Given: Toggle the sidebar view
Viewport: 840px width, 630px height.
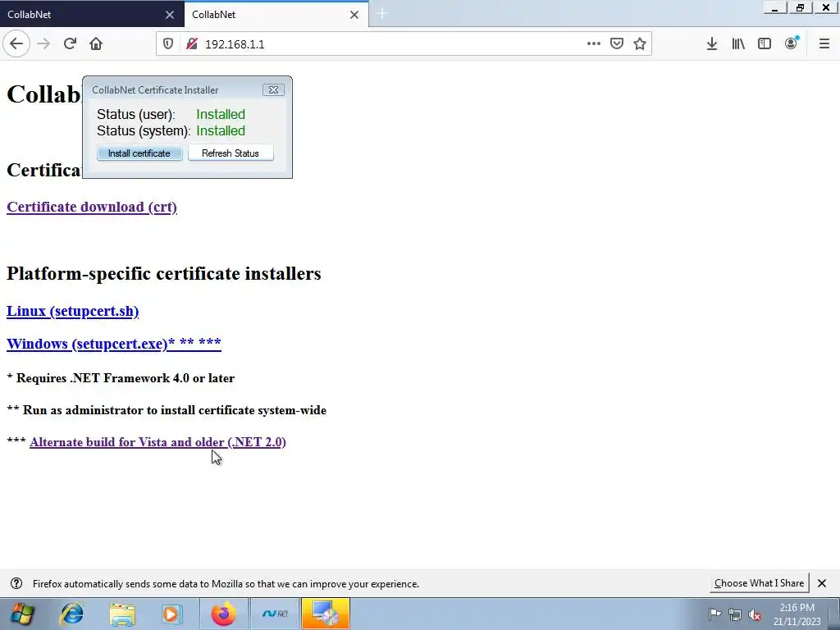Looking at the screenshot, I should pos(765,44).
